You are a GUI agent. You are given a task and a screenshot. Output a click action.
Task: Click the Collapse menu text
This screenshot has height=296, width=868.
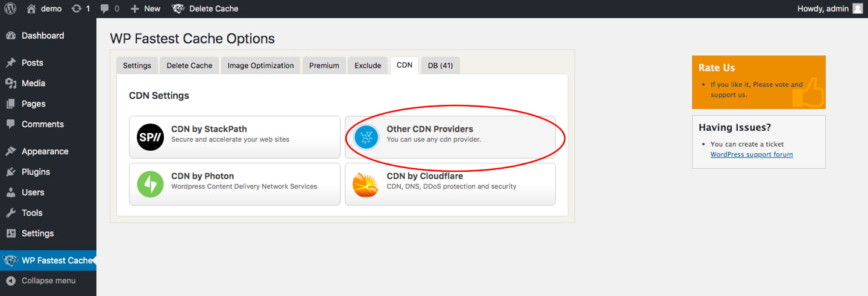49,281
